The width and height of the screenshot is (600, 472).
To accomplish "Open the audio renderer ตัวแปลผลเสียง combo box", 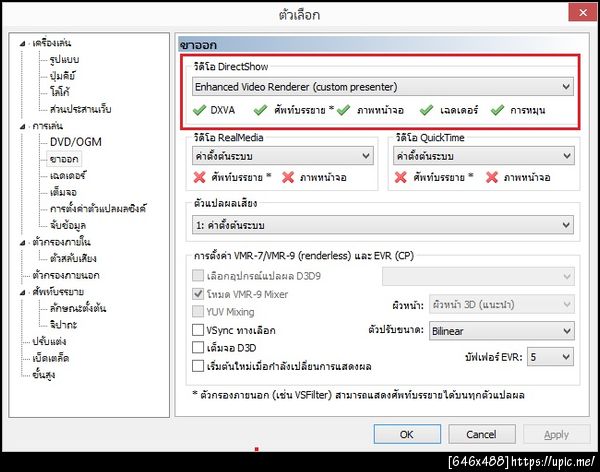I will [x=383, y=225].
